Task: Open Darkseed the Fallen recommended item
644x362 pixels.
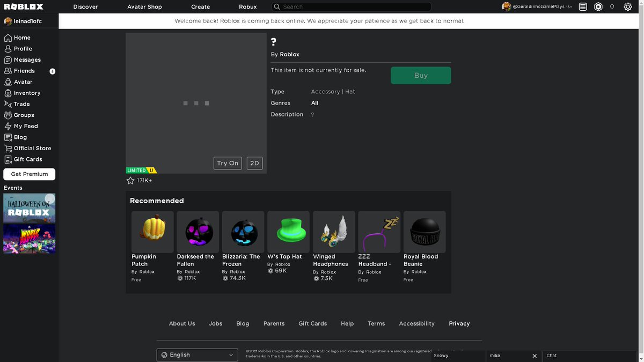Action: click(198, 232)
